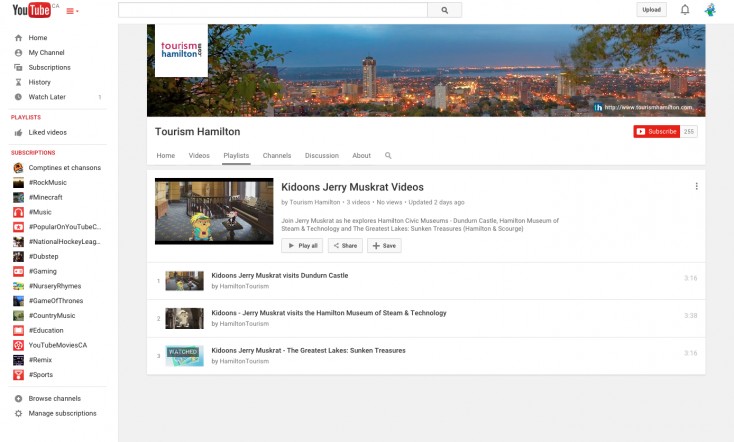The width and height of the screenshot is (734, 442).
Task: Click the Kidoons Jerry Muskrat playlist thumbnail
Action: click(x=214, y=211)
